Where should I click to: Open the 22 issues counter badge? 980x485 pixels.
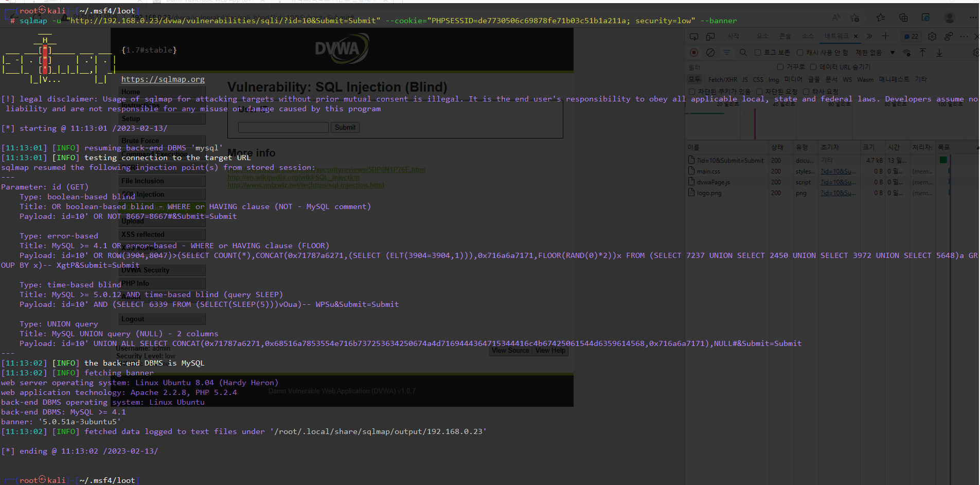coord(911,37)
